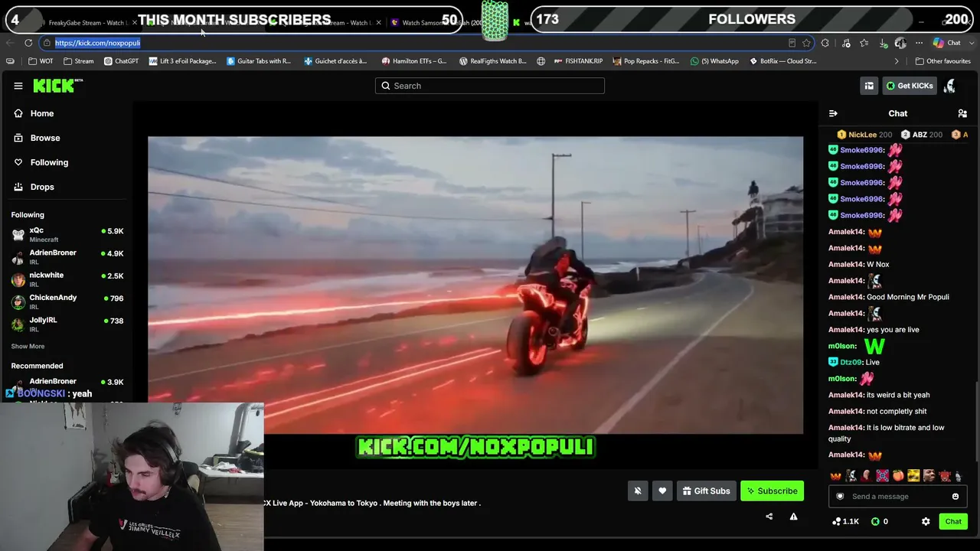Image resolution: width=980 pixels, height=551 pixels.
Task: Open xQc's Minecraft channel in Following
Action: pos(67,234)
